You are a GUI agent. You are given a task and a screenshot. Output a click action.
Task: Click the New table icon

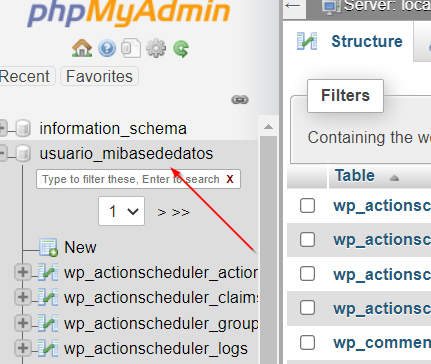[48, 247]
